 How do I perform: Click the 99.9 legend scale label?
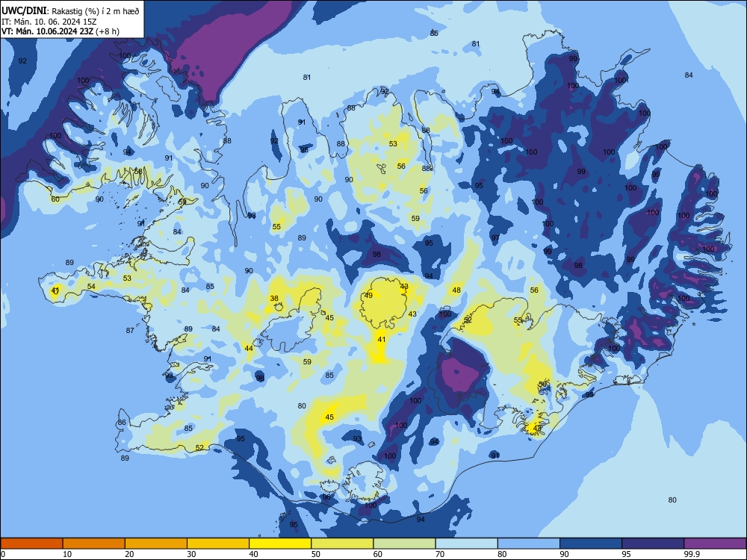692,554
